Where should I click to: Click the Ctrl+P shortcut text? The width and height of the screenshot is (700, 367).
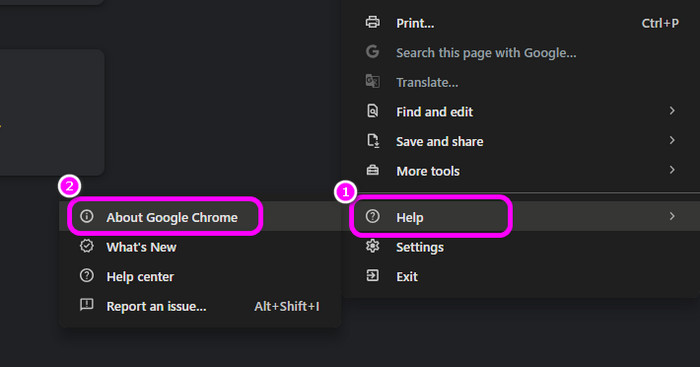click(x=660, y=23)
